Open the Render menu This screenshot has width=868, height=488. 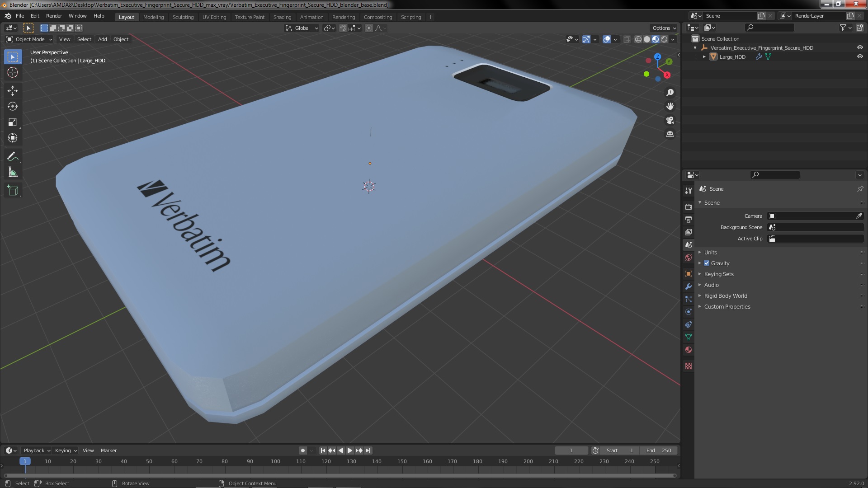point(54,16)
